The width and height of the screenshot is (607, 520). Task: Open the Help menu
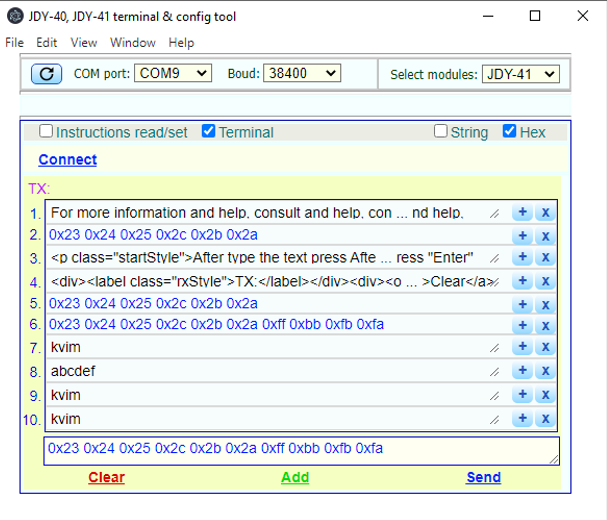[181, 43]
